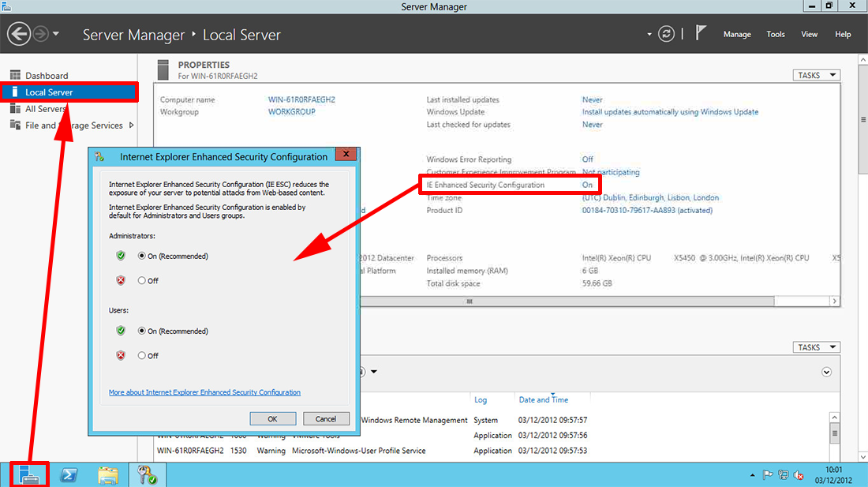Image resolution: width=868 pixels, height=487 pixels.
Task: Open Windows Update automatic install setting link
Action: [x=670, y=112]
